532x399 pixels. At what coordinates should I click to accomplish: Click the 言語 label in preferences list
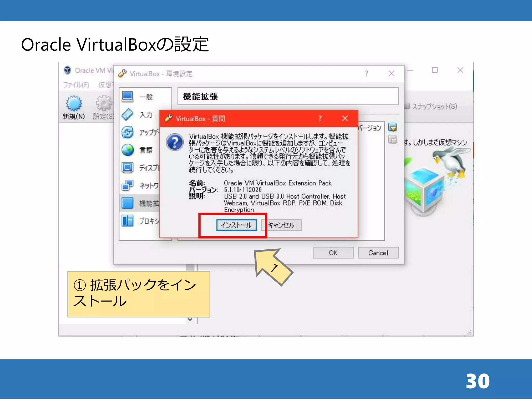[x=146, y=150]
